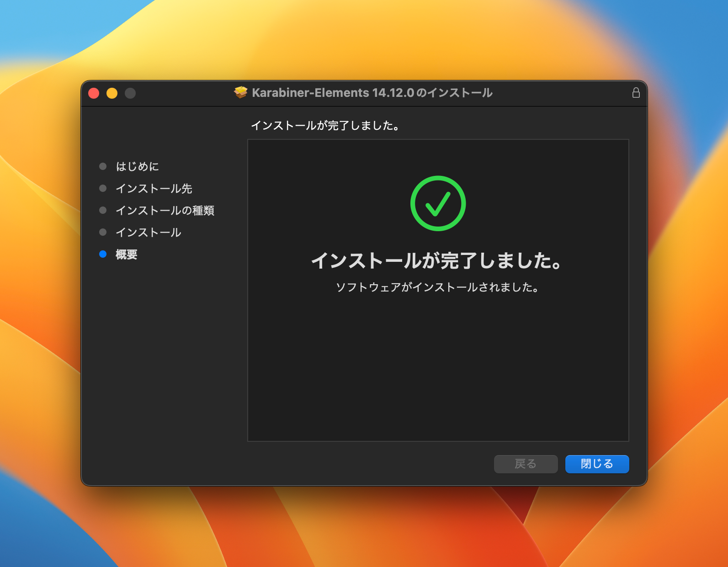Select the 概要 step in sidebar
The image size is (728, 567).
click(127, 254)
